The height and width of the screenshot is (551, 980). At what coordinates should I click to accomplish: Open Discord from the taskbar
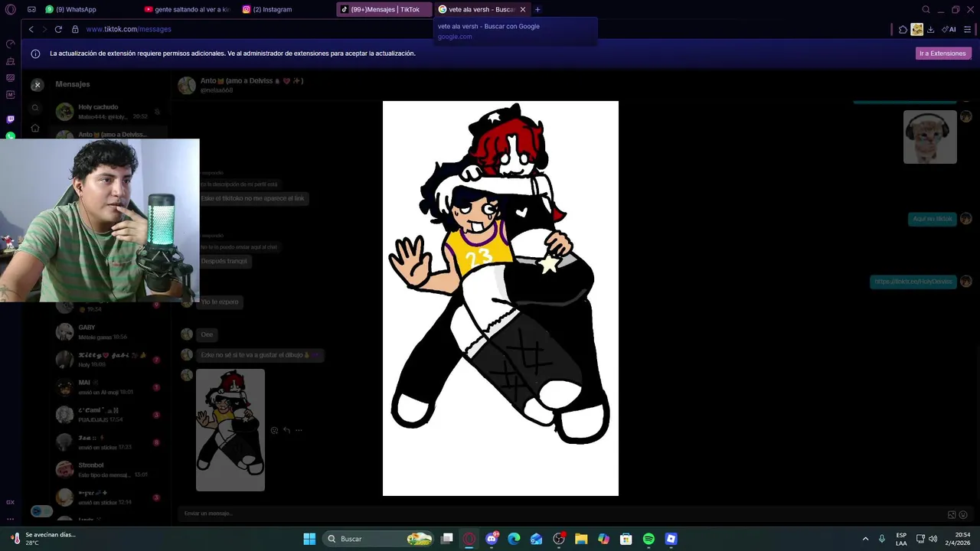[x=492, y=539]
